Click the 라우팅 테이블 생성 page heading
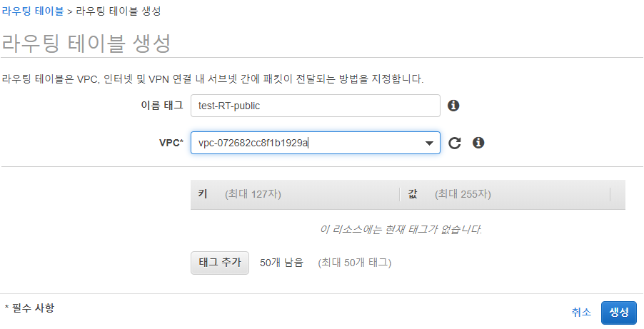 tap(86, 43)
